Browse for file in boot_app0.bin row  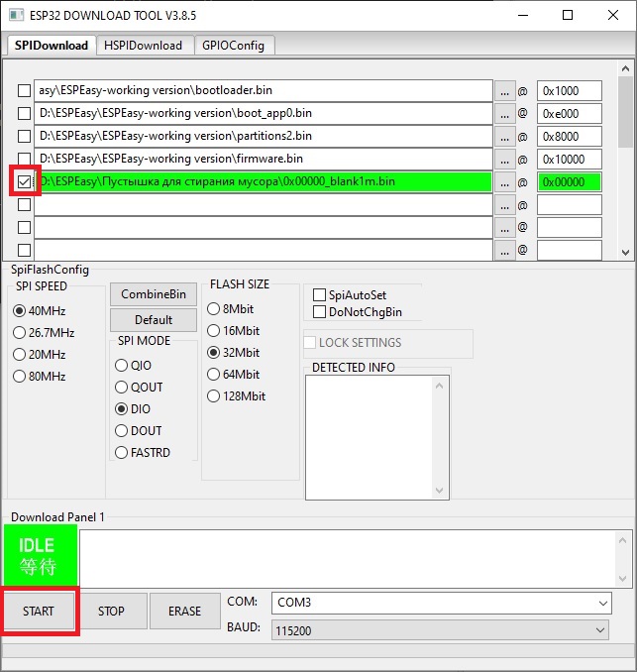click(x=504, y=114)
